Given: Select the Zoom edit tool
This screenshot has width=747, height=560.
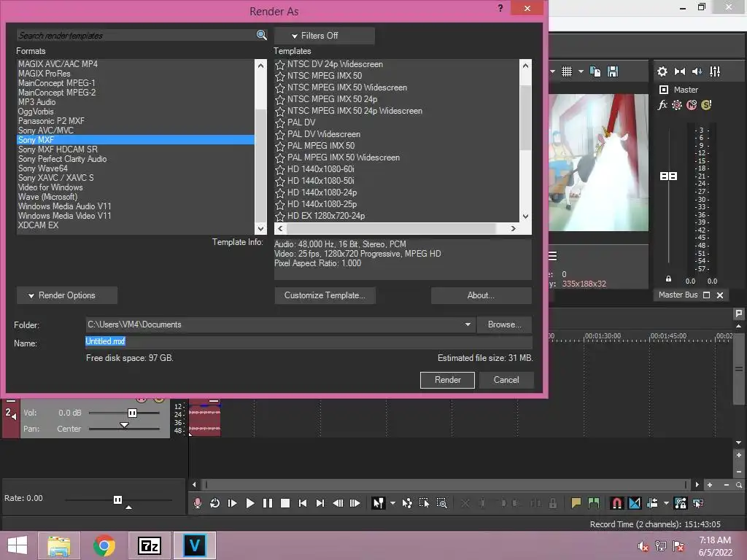Looking at the screenshot, I should 441,503.
